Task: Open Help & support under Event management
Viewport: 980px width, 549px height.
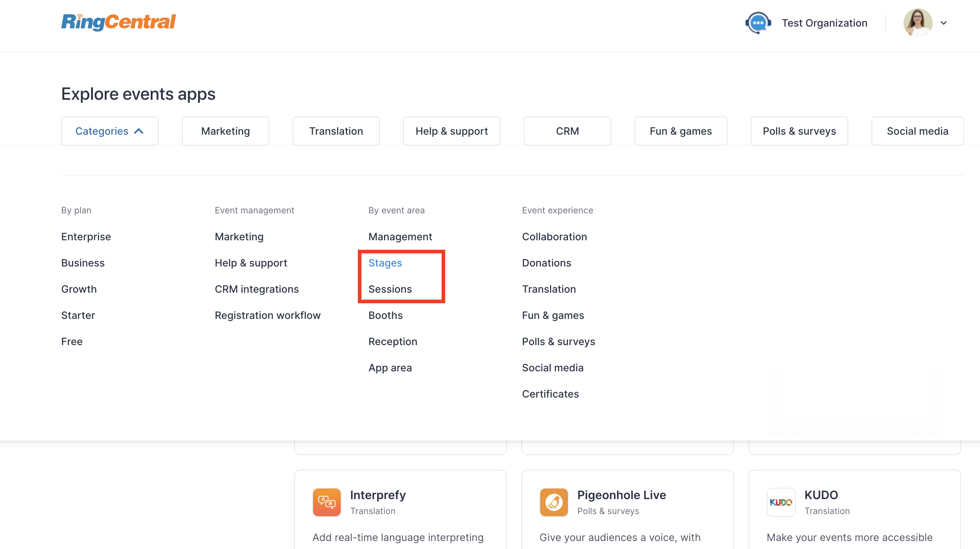Action: (x=251, y=263)
